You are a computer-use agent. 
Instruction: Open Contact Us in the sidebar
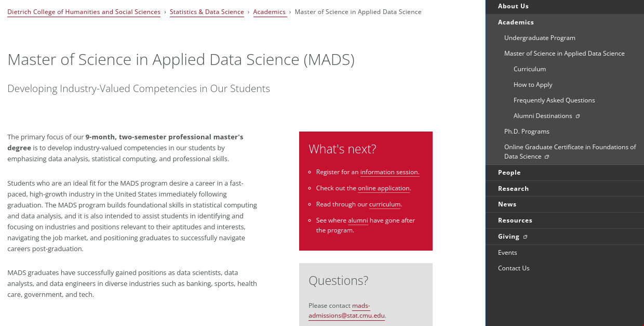[x=514, y=268]
